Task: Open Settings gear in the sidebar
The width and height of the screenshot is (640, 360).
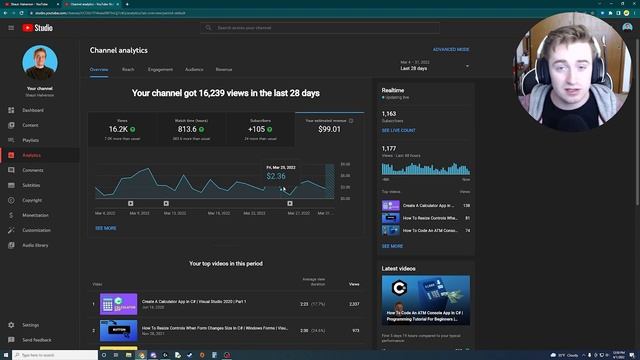Action: 11,325
